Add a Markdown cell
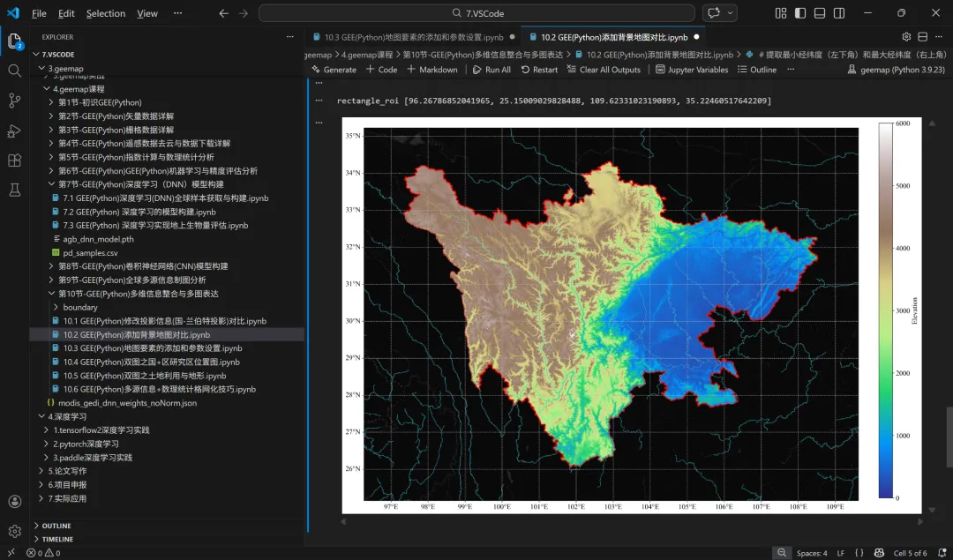Viewport: 953px width, 560px height. [x=432, y=70]
